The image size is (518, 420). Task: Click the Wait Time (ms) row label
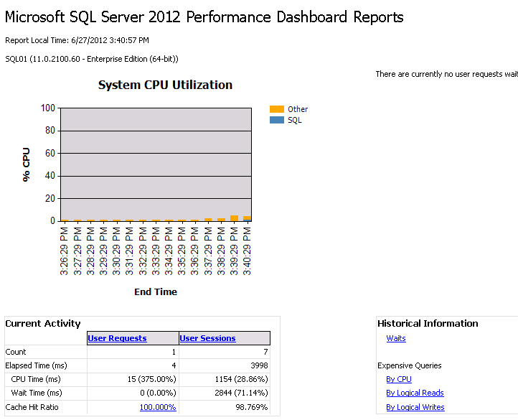click(x=37, y=393)
